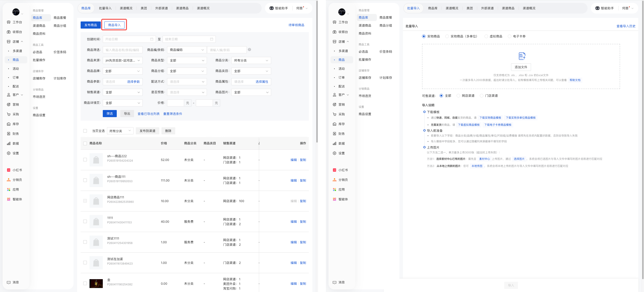Click the 小红书 icon in right window sidebar
The height and width of the screenshot is (292, 644).
click(x=335, y=170)
